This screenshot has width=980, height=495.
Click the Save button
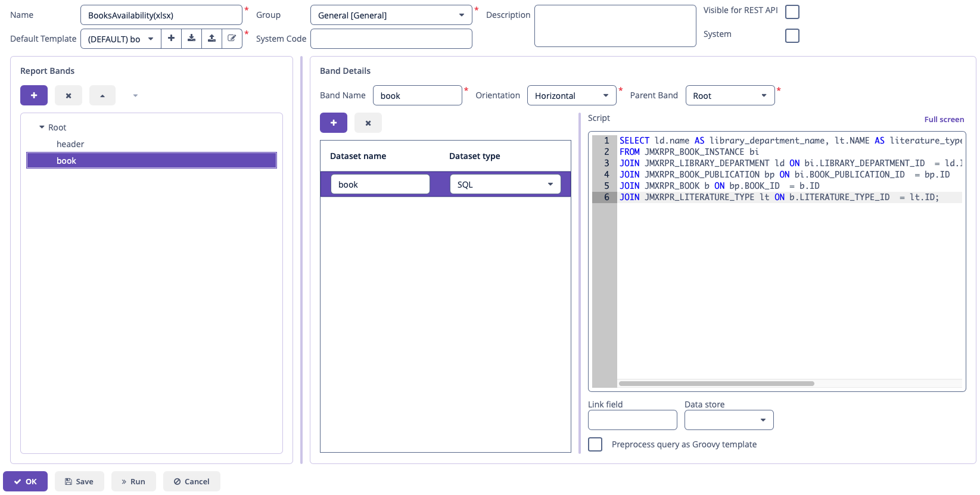click(x=79, y=481)
